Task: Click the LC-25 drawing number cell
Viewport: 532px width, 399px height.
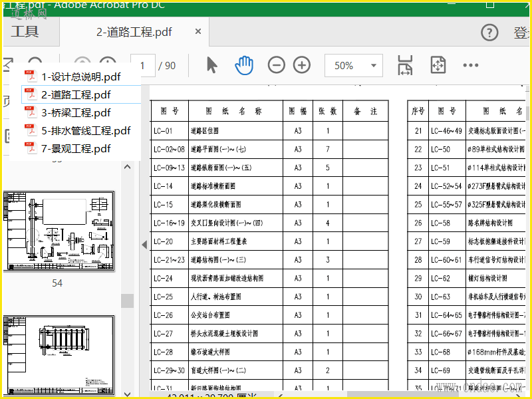Action: coord(170,297)
